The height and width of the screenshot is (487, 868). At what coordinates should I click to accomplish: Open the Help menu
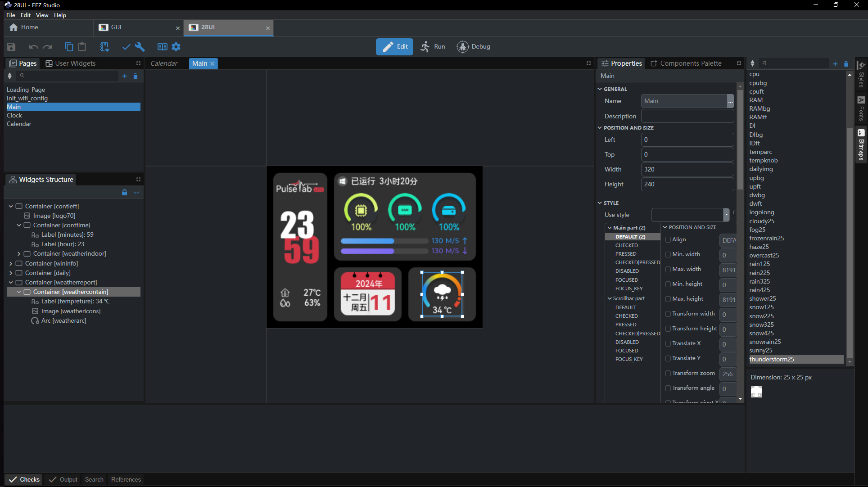[x=60, y=15]
